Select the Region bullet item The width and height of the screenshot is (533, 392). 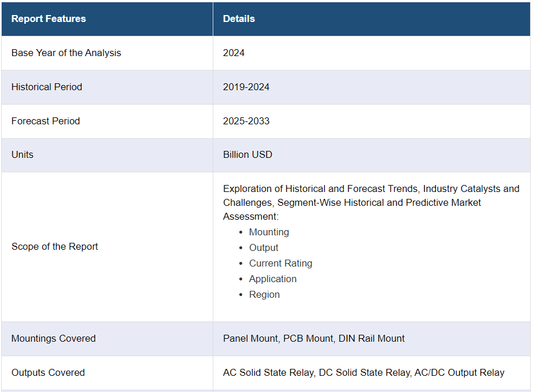(264, 294)
